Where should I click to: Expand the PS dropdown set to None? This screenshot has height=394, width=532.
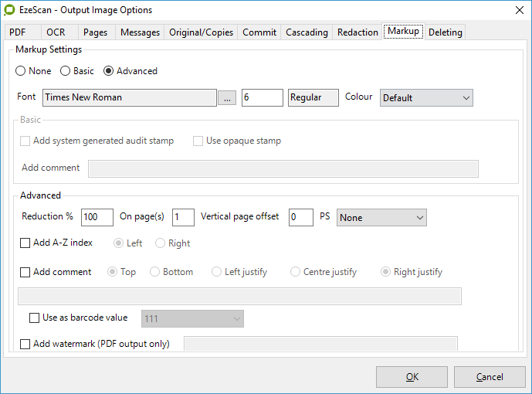381,218
